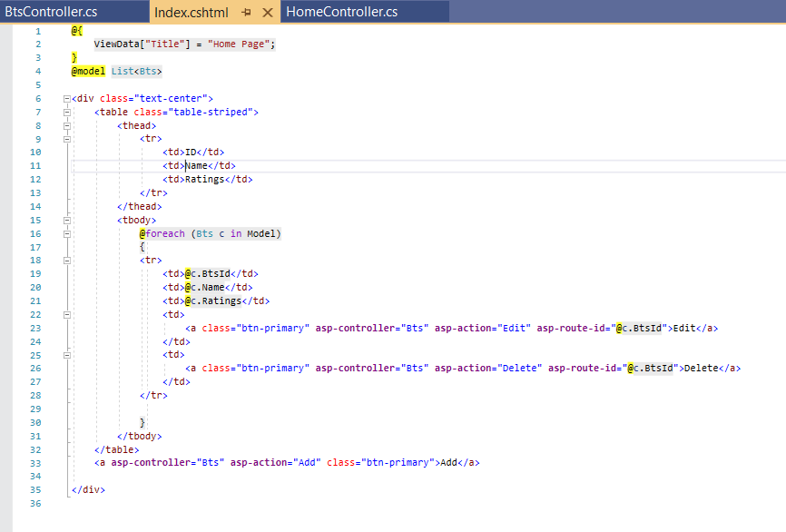
Task: Collapse the tr block on line 9
Action: pyautogui.click(x=67, y=138)
